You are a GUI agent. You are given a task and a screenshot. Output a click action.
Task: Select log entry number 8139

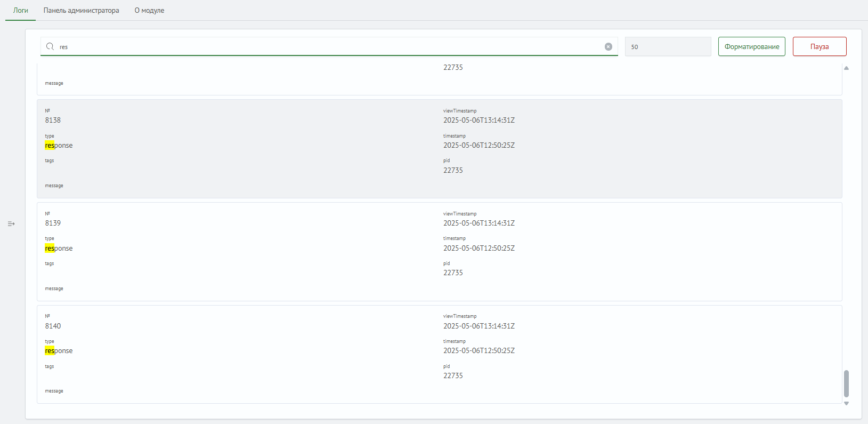53,223
